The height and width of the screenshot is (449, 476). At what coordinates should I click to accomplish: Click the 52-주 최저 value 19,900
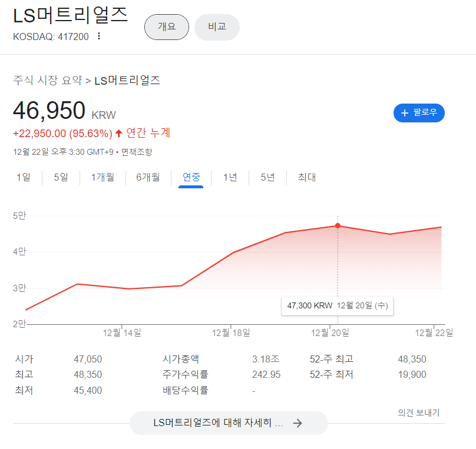click(x=412, y=374)
